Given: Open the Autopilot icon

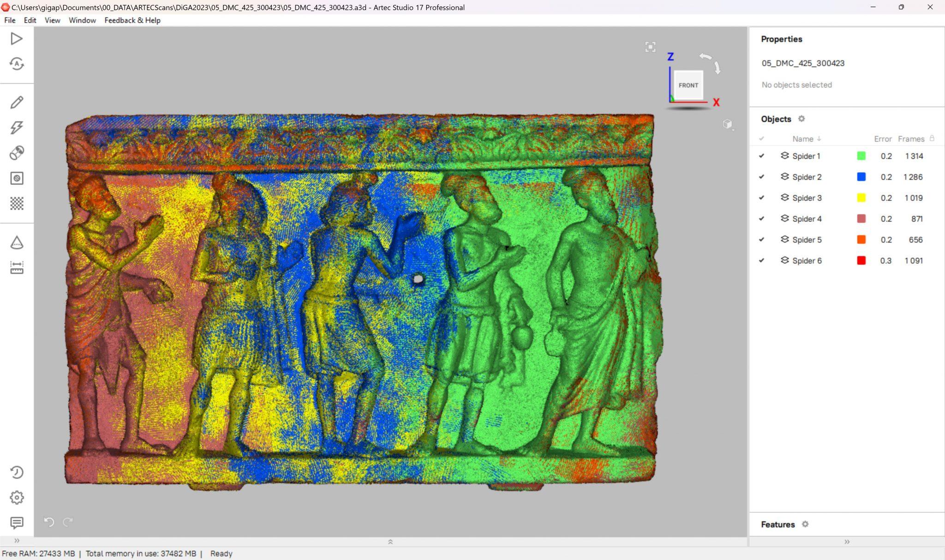Looking at the screenshot, I should coord(17,64).
